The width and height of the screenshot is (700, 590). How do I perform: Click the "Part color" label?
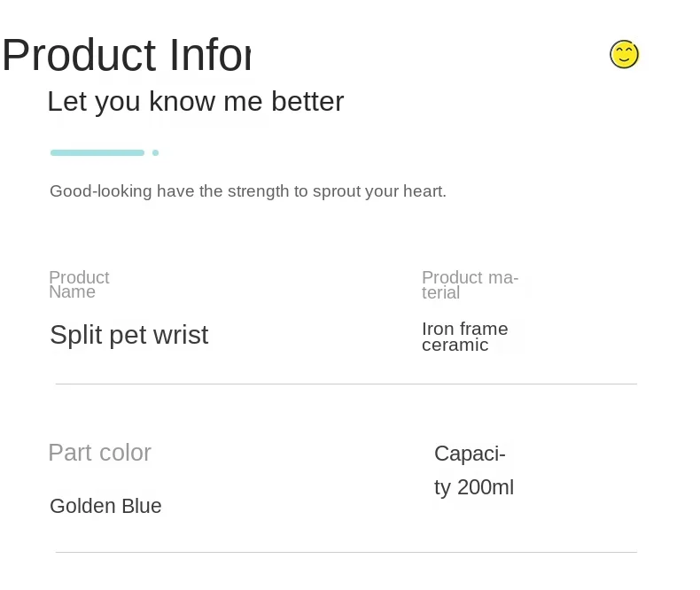[x=99, y=453]
